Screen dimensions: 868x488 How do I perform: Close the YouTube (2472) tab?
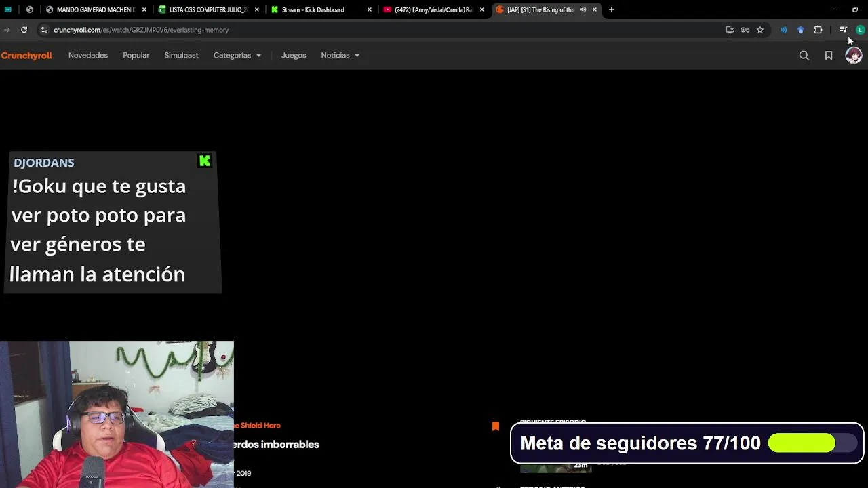[x=481, y=9]
